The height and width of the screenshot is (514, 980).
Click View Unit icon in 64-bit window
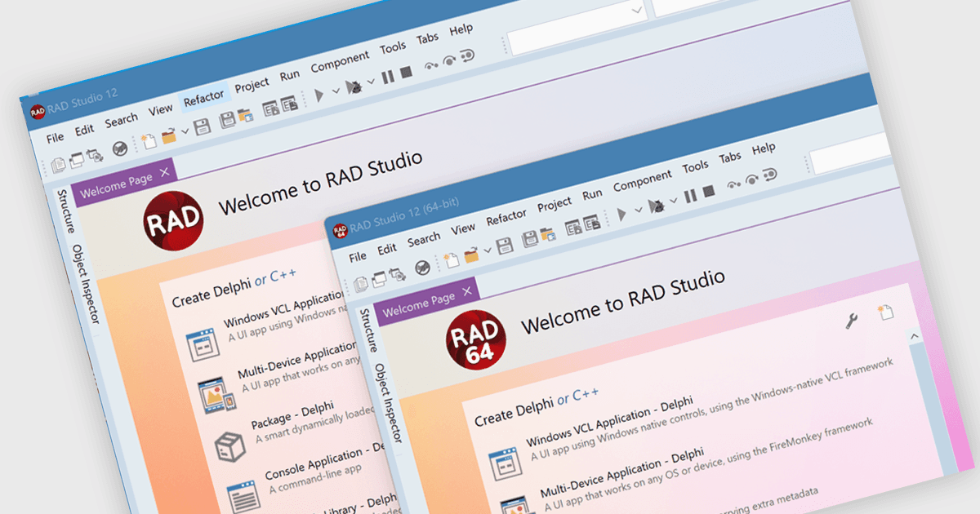click(359, 284)
